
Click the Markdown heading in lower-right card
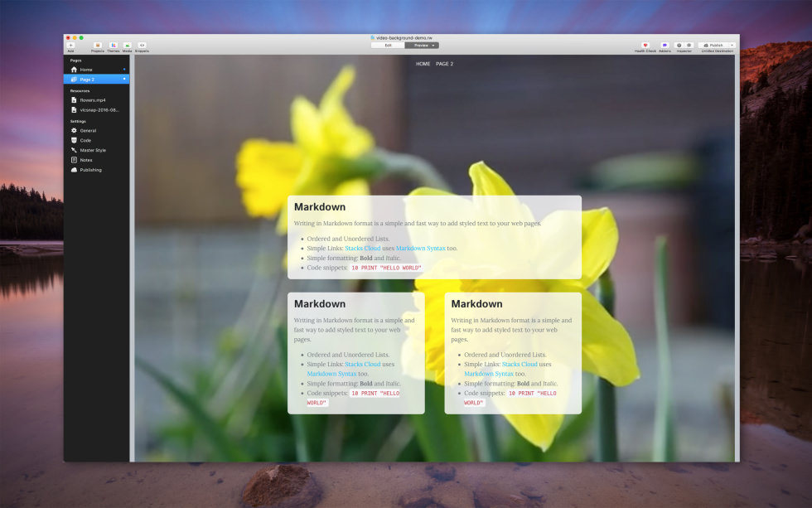(x=476, y=304)
